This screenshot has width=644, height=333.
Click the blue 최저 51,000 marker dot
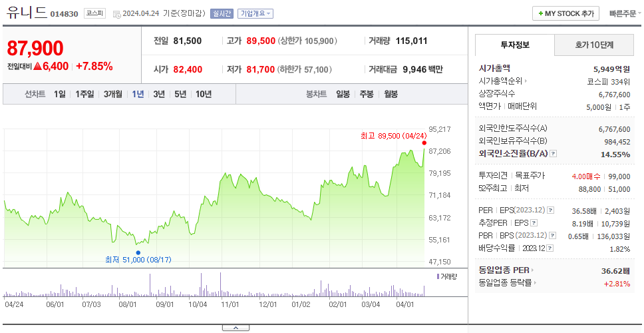pyautogui.click(x=138, y=252)
